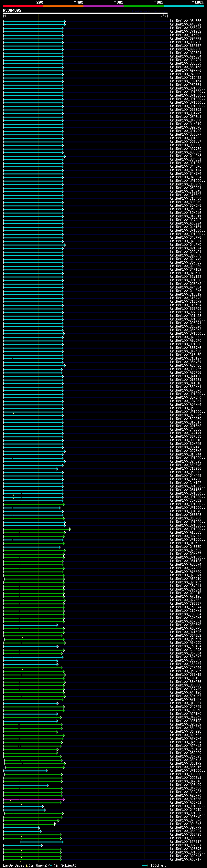Click the UniRef100_O42952 label
The height and width of the screenshot is (868, 207).
(186, 717)
